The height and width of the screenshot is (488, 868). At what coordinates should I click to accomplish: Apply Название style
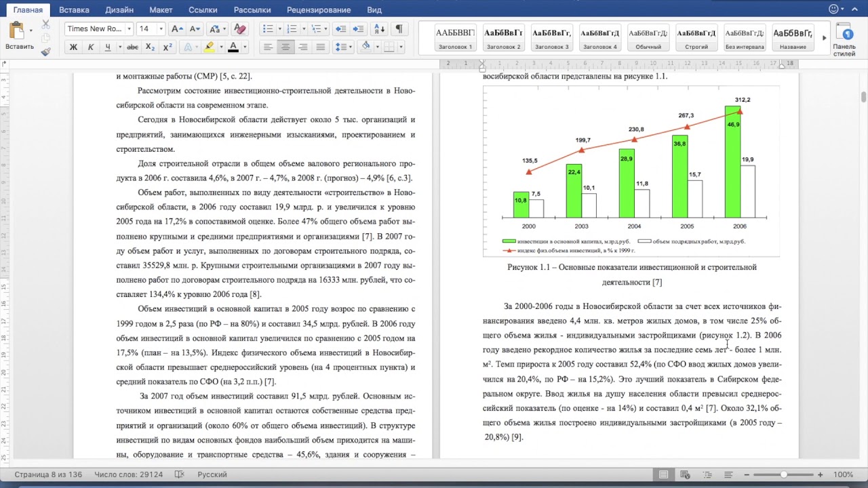point(793,37)
